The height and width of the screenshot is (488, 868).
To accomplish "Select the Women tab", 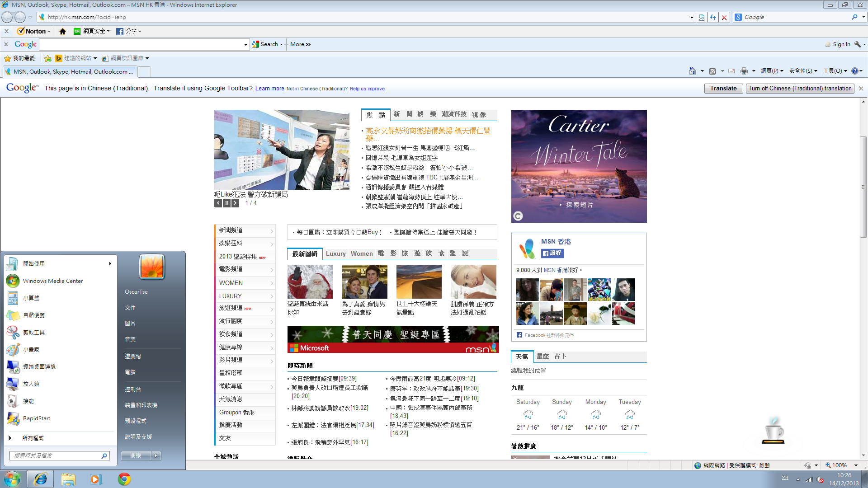I will [x=362, y=254].
